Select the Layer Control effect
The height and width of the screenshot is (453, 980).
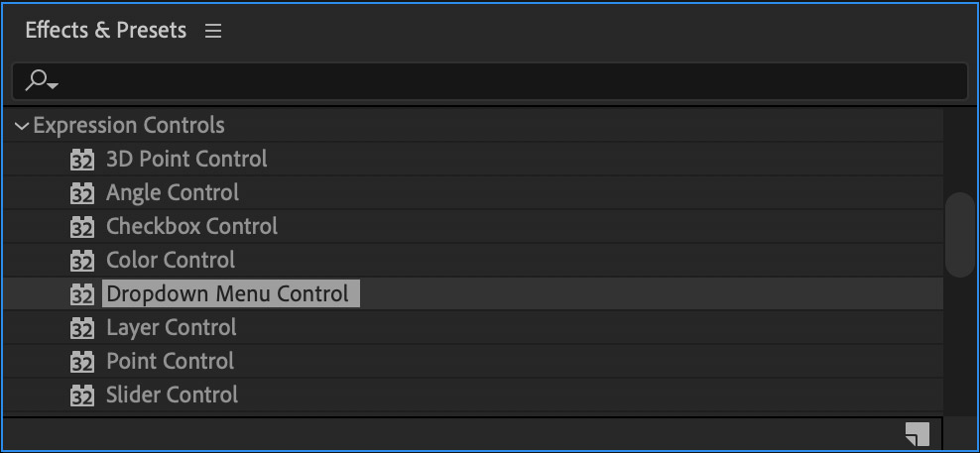(x=171, y=328)
